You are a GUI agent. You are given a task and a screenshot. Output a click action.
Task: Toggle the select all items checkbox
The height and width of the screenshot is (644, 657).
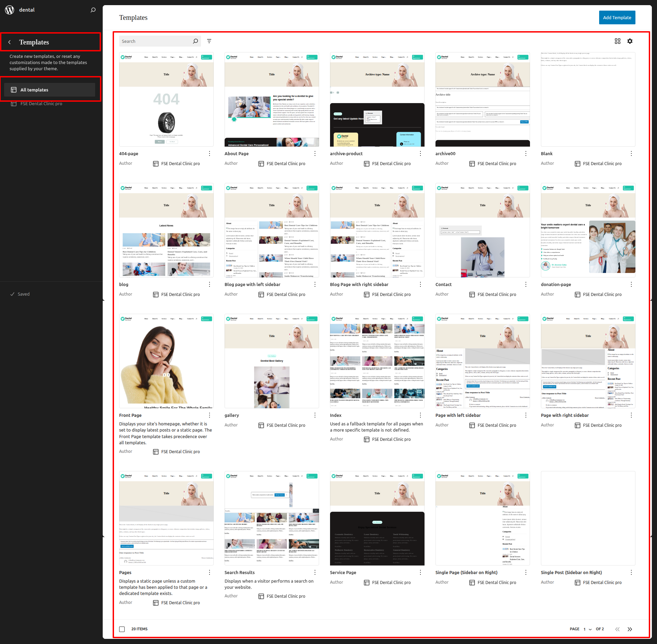(x=122, y=629)
